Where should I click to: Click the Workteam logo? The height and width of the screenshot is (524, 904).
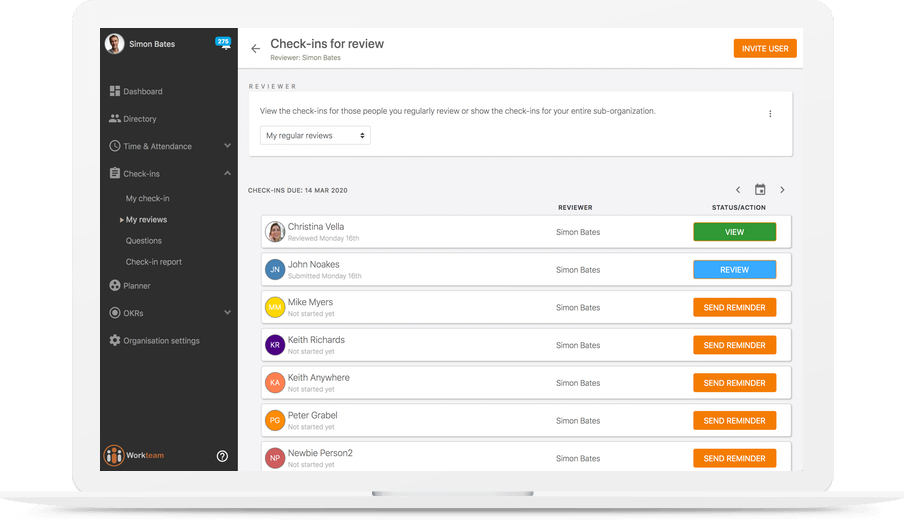(x=134, y=455)
